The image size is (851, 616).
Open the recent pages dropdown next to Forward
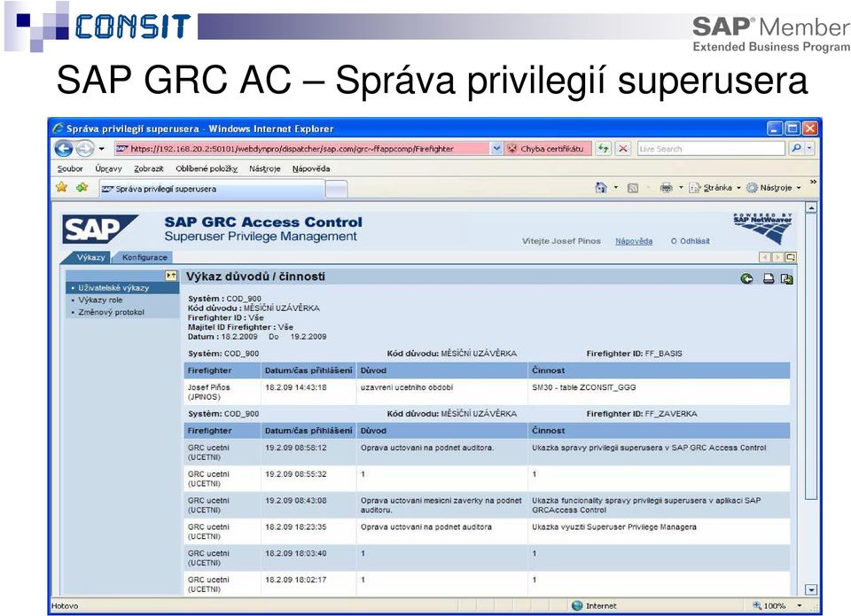click(x=101, y=149)
